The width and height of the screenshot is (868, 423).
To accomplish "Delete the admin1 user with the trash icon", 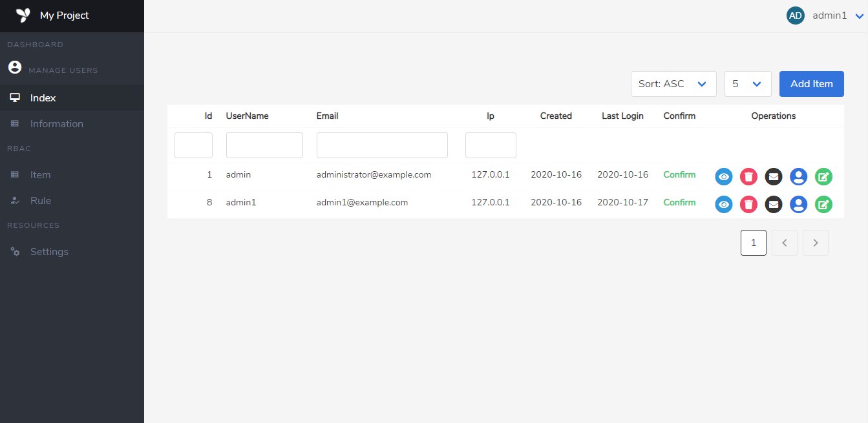I will 748,205.
